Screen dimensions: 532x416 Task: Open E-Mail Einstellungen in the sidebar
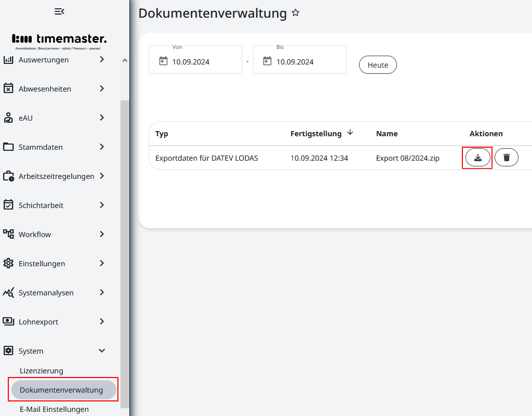pyautogui.click(x=54, y=409)
